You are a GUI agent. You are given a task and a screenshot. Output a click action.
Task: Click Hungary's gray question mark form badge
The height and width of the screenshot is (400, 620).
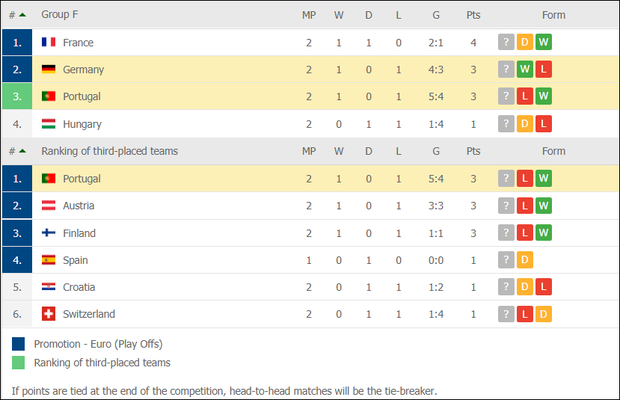pyautogui.click(x=506, y=124)
